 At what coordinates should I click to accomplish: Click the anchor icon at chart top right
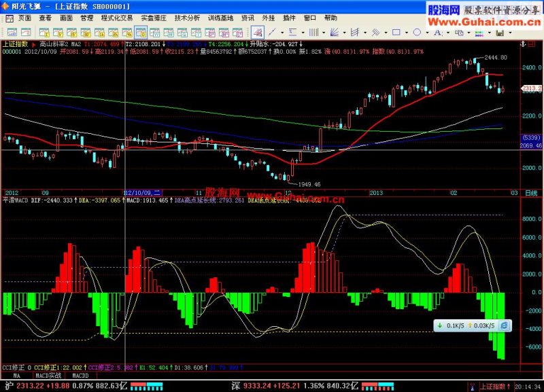coord(523,44)
